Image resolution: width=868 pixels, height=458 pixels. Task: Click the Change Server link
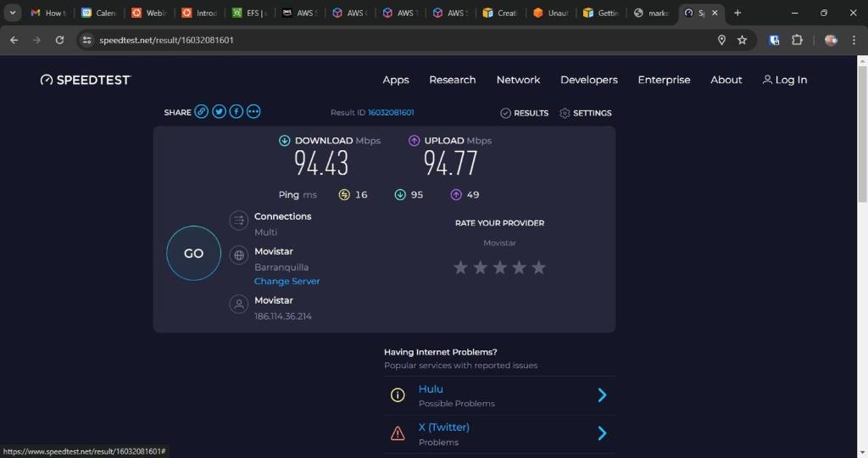coord(287,282)
